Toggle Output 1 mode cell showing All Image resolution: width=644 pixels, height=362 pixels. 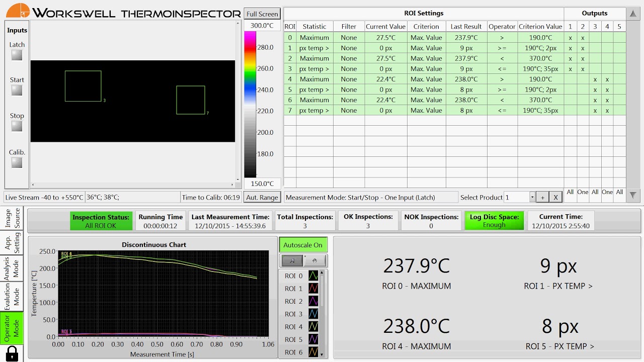coord(570,192)
